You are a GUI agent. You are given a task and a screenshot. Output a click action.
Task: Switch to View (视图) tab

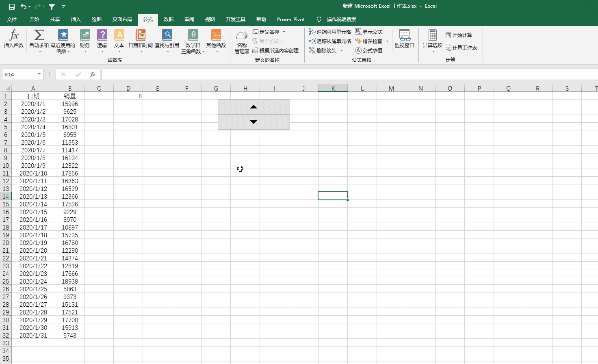tap(210, 19)
